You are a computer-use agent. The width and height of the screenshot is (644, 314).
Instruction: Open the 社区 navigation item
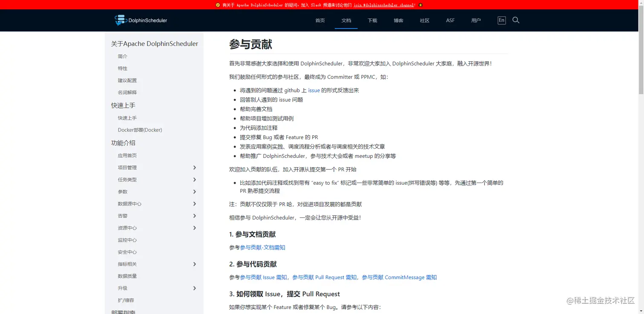click(x=425, y=20)
